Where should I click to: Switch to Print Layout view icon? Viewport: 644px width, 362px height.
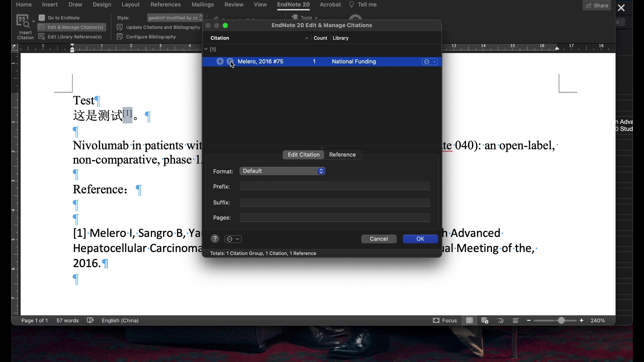pyautogui.click(x=470, y=321)
